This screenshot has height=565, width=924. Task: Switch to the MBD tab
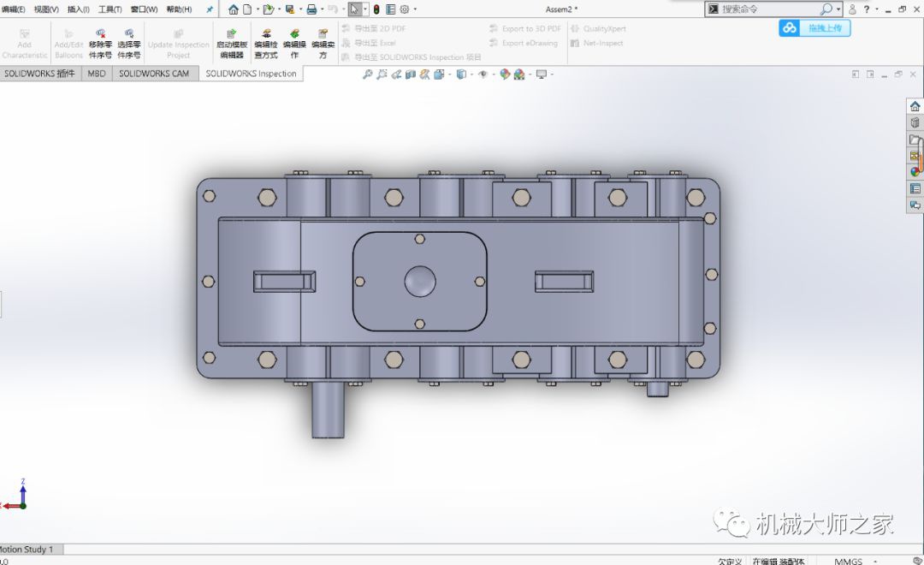click(x=97, y=74)
